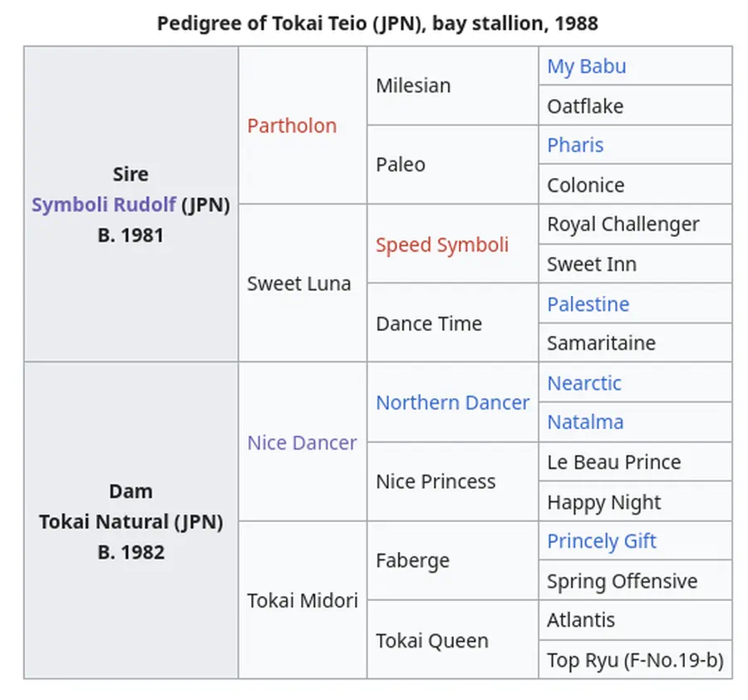Click the Milesian table cell
The height and width of the screenshot is (700, 748).
pos(413,86)
